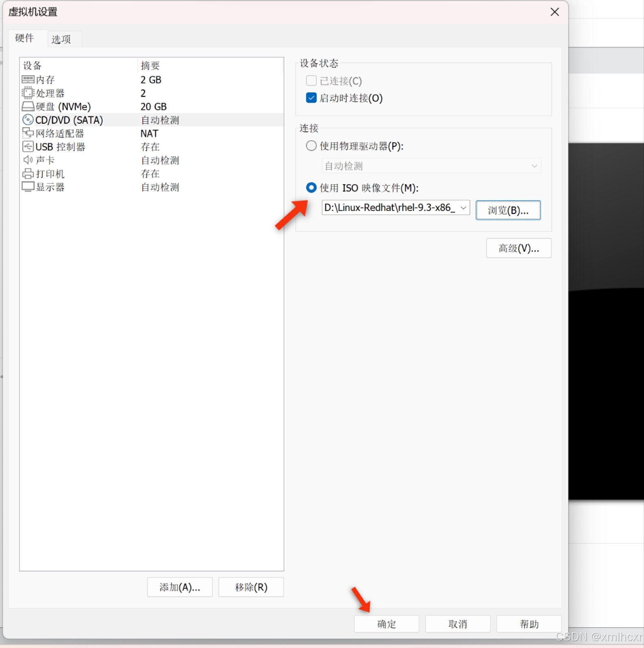The height and width of the screenshot is (648, 644).
Task: Click 添加(A)... to add hardware
Action: pos(180,587)
